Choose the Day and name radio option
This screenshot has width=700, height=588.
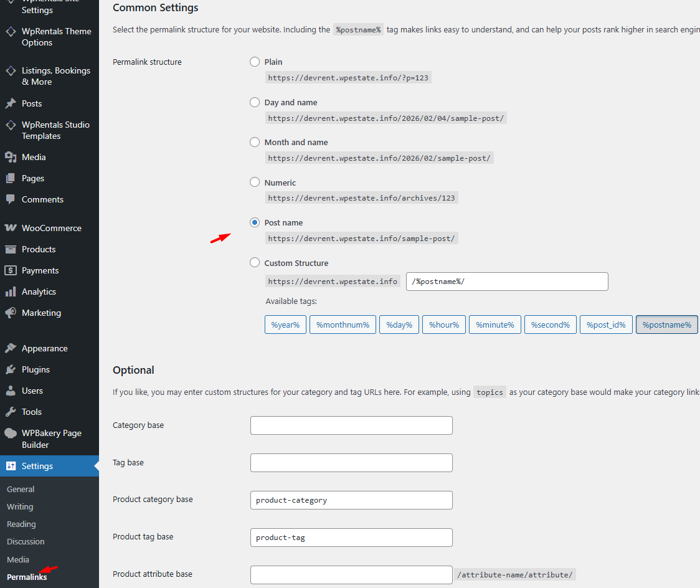255,102
